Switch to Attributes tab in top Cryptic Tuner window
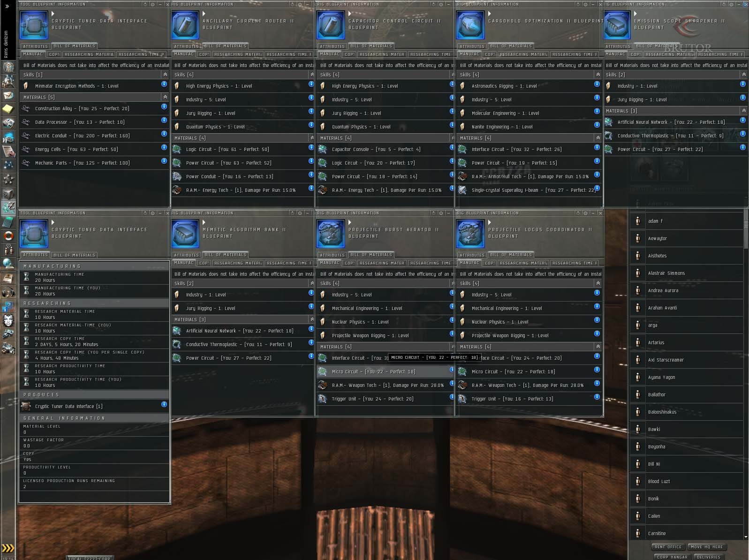 coord(36,46)
